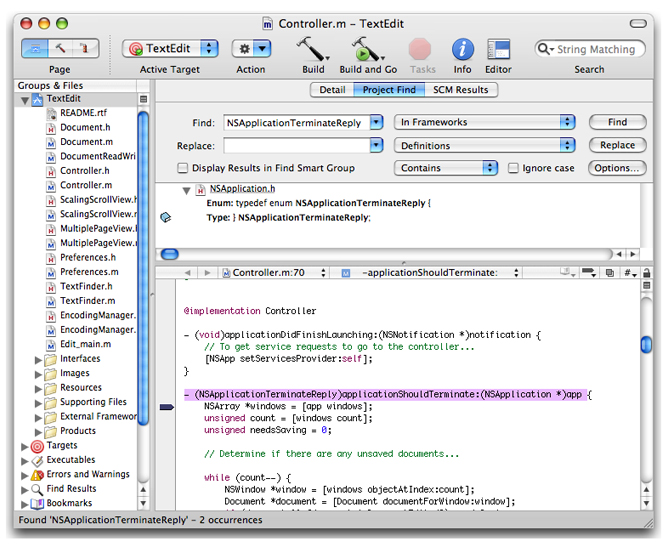Click the String Matching search field
Screen dimensions: 668x550
590,49
